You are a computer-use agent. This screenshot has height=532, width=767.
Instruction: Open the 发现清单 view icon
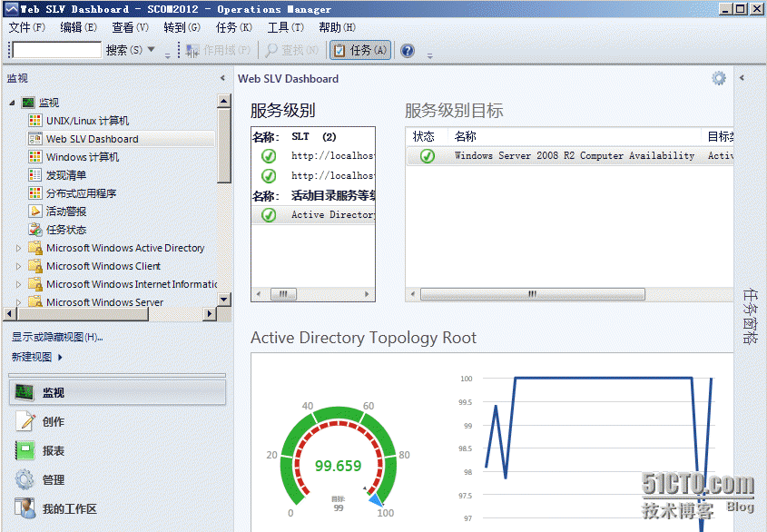tap(34, 174)
